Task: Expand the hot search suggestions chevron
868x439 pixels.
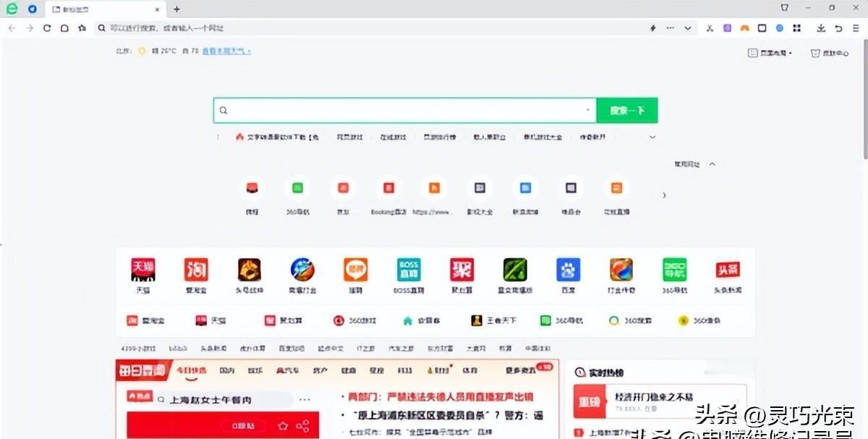Action: click(652, 137)
